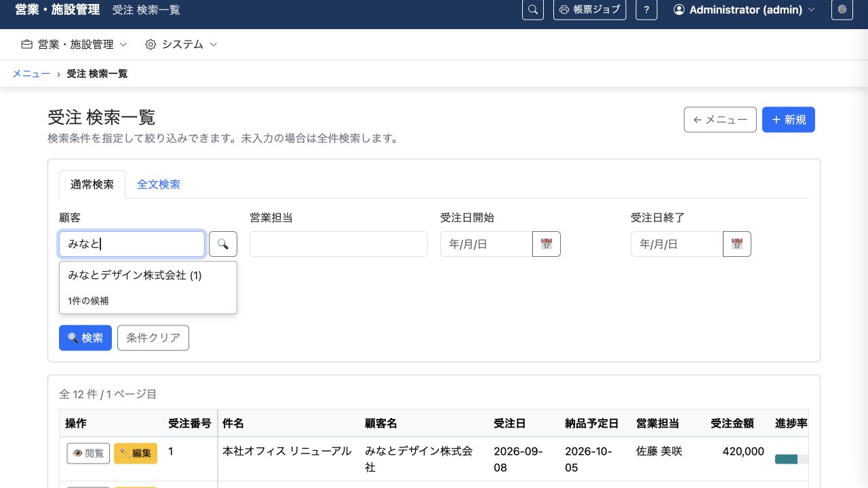Clear conditions with 条件クリア

(x=153, y=338)
